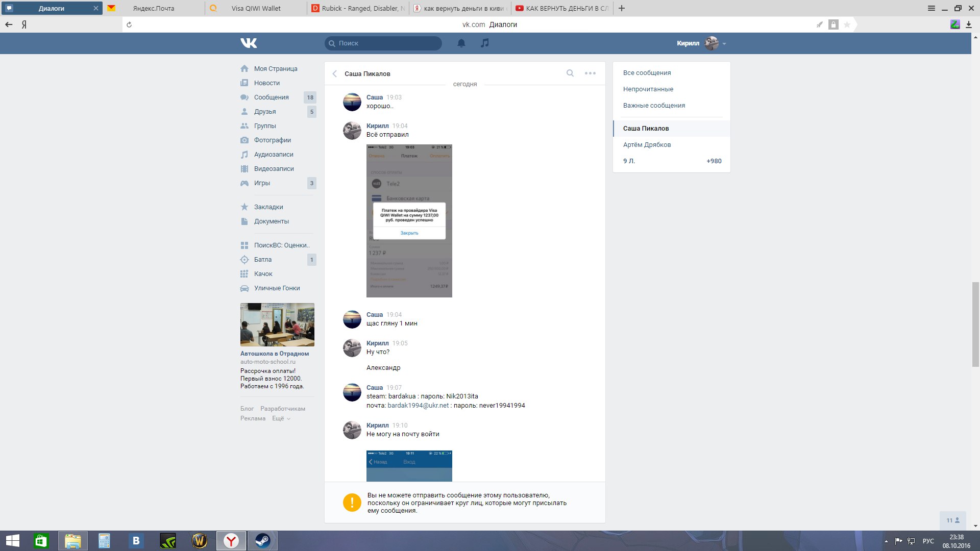Open the 9 Л. conversation
The height and width of the screenshot is (551, 980).
671,161
